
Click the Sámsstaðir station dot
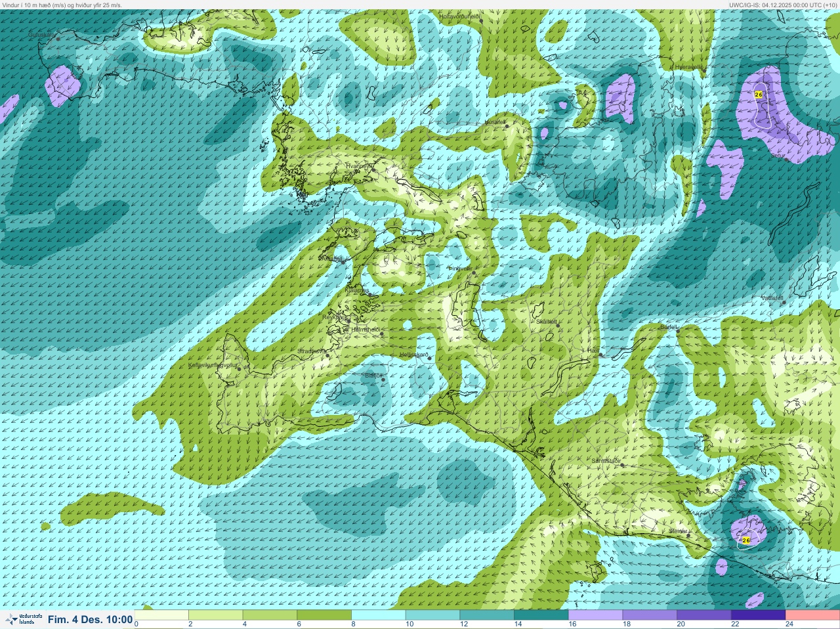coord(622,466)
